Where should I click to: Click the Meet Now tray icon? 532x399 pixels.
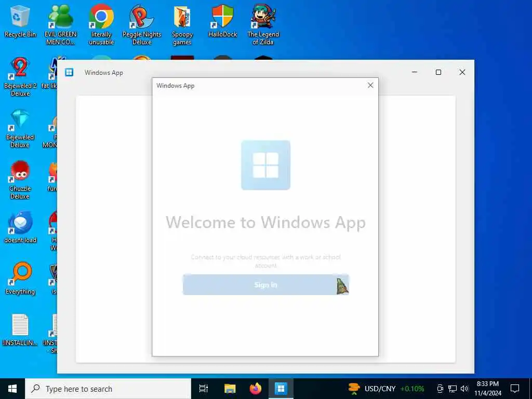pos(440,389)
